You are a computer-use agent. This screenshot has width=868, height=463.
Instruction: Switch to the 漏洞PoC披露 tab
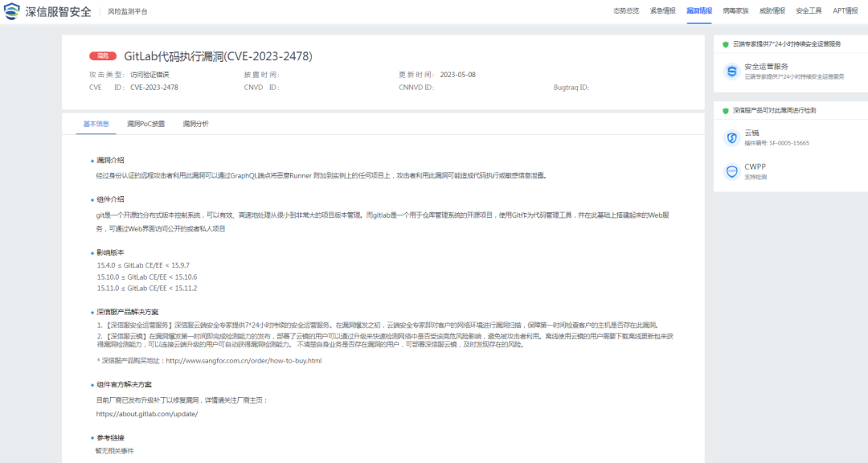coord(146,124)
